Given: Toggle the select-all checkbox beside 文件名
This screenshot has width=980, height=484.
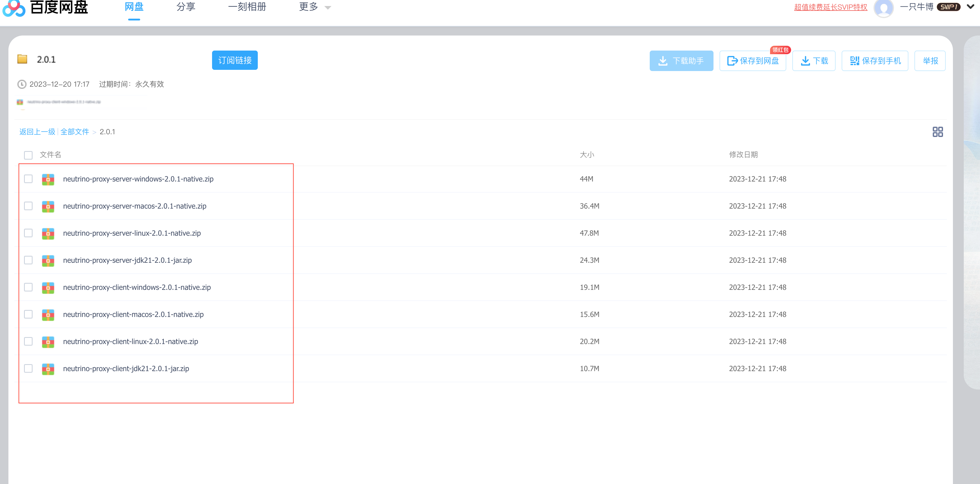Looking at the screenshot, I should point(28,155).
